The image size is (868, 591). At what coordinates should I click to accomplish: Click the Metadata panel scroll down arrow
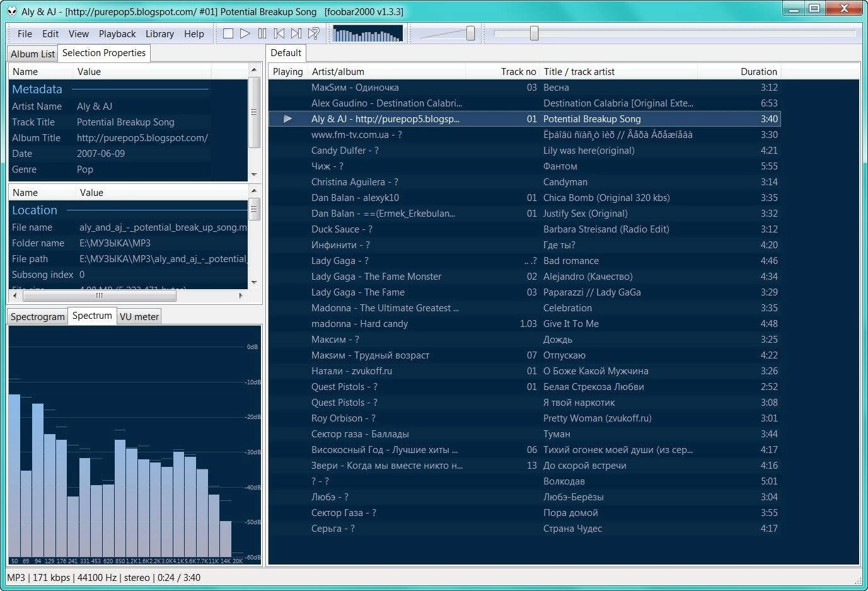pos(254,175)
